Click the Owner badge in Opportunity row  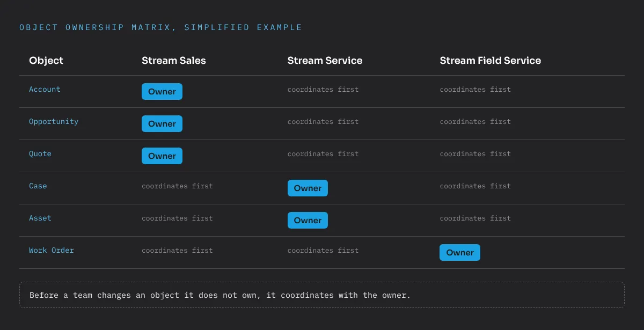click(162, 124)
